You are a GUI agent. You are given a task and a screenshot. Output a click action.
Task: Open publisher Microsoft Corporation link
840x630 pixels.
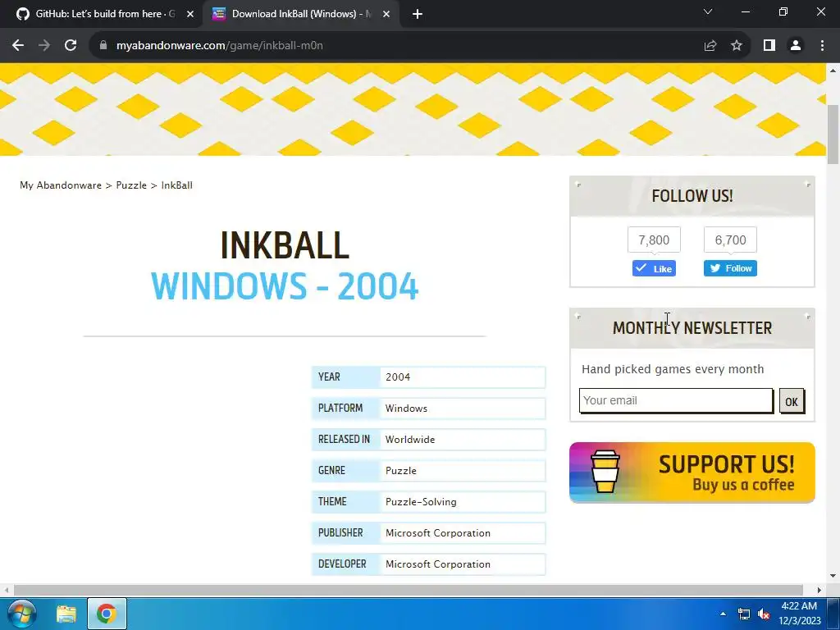tap(438, 533)
